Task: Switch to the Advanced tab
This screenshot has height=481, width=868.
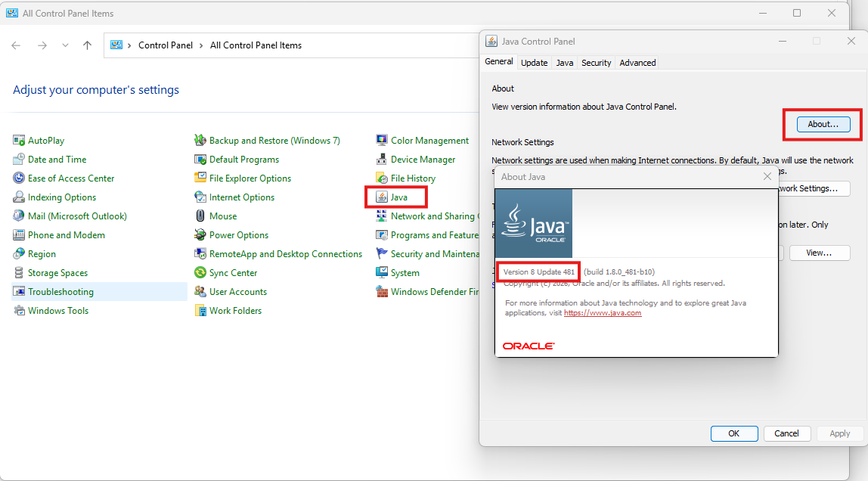Action: 637,63
